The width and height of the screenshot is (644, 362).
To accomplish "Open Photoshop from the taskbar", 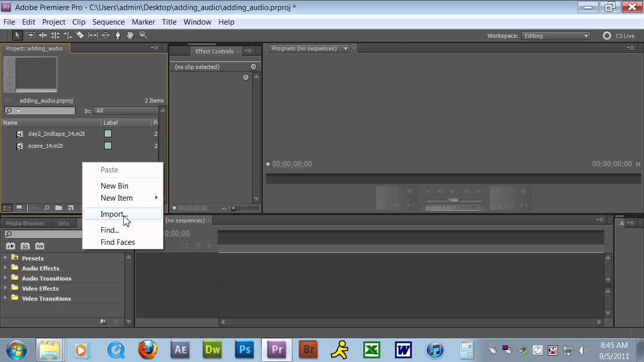I will [x=245, y=350].
